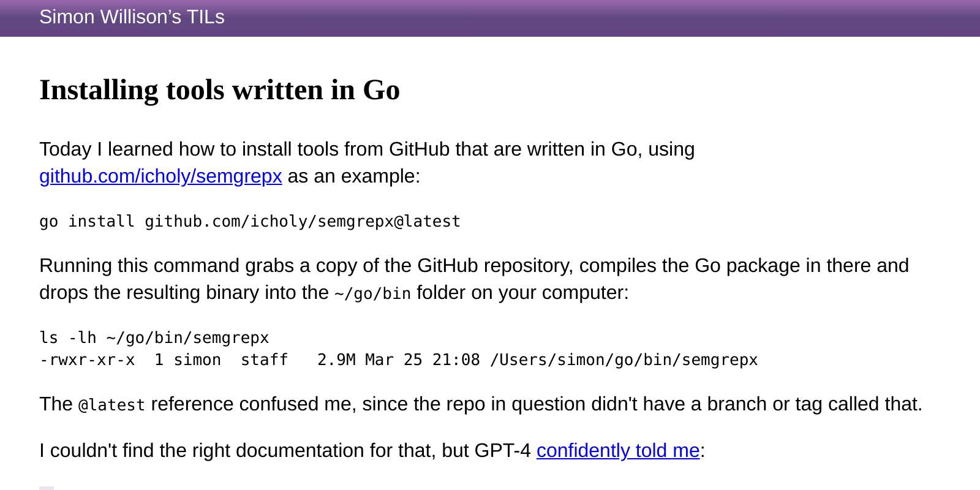Open the "confidently told me" link
The height and width of the screenshot is (490, 980).
click(x=618, y=451)
